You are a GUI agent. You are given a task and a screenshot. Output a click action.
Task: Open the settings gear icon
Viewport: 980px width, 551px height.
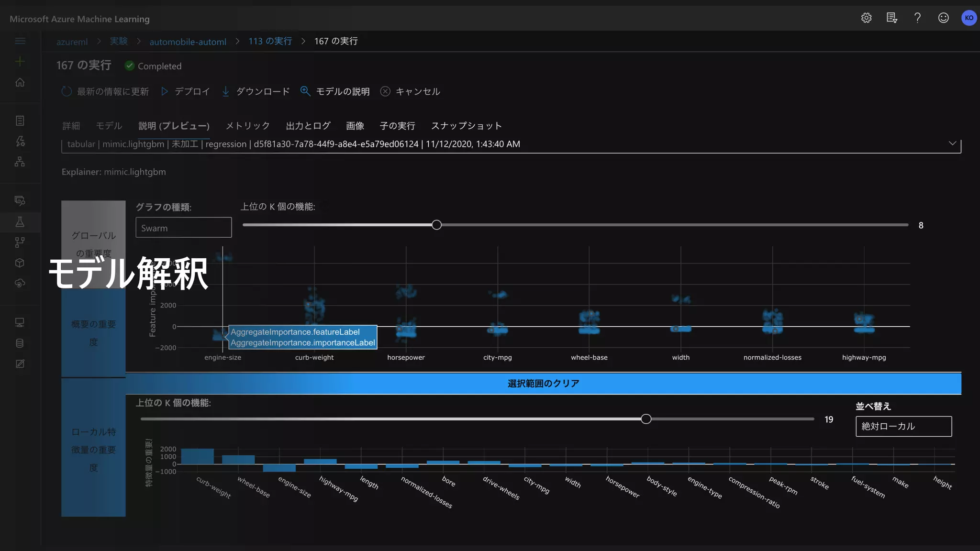pos(866,18)
